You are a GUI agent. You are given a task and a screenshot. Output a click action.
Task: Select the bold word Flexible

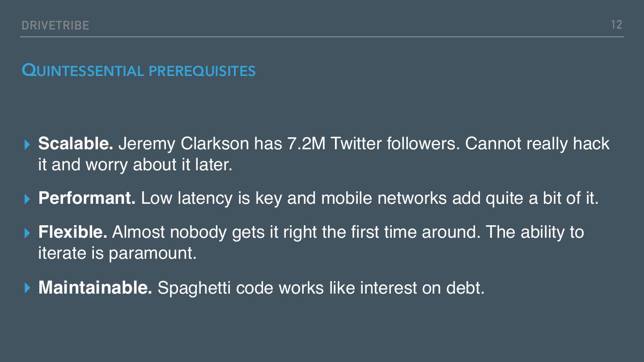coord(72,232)
